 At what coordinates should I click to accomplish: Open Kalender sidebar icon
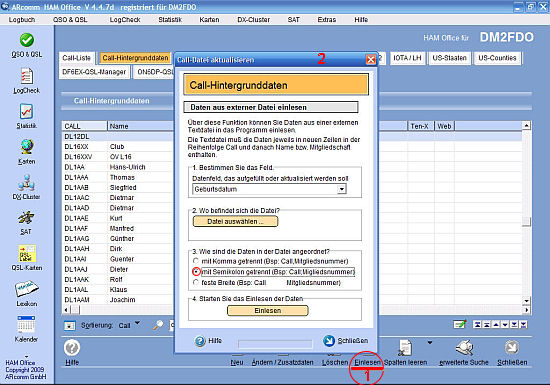(x=27, y=324)
